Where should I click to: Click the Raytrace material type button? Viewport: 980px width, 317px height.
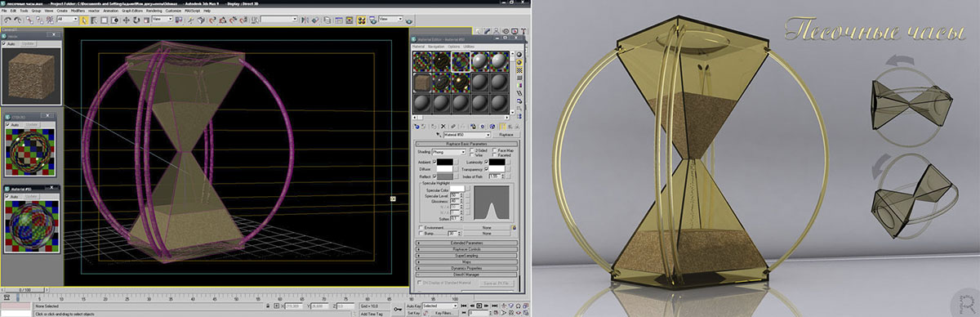point(506,135)
